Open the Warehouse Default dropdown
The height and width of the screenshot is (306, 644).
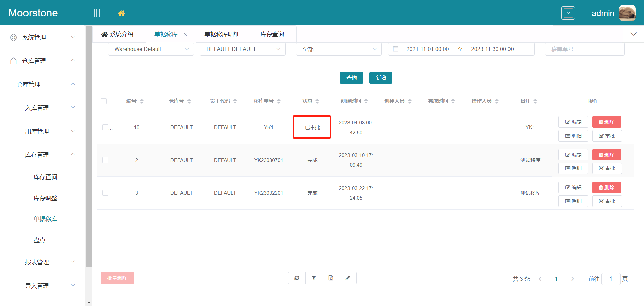(x=151, y=49)
